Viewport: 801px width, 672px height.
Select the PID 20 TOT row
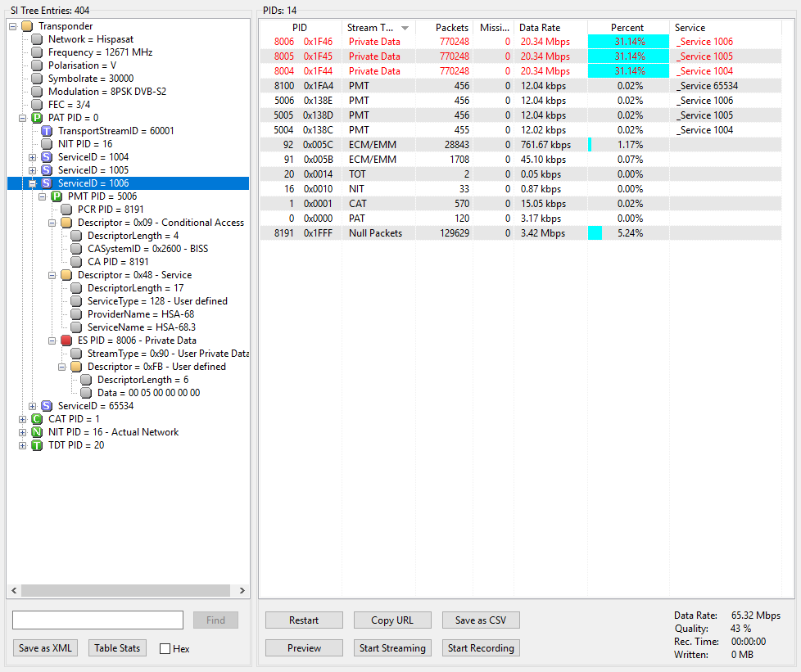tap(521, 174)
